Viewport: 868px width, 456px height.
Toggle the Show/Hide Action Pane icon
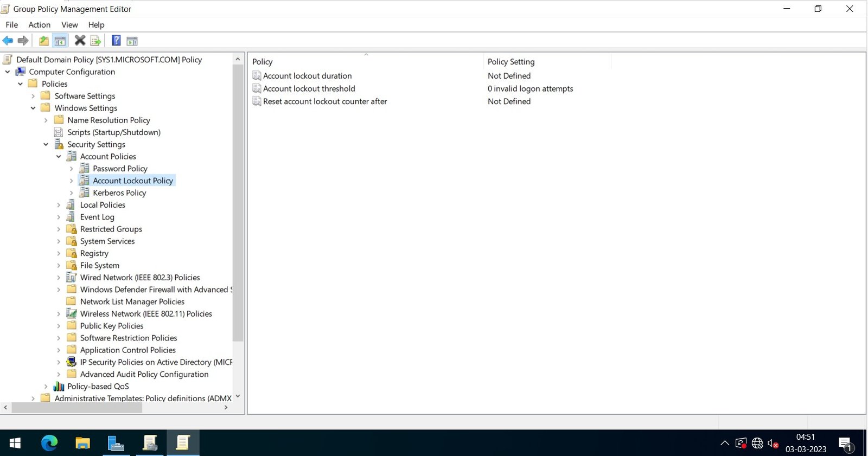tap(132, 41)
